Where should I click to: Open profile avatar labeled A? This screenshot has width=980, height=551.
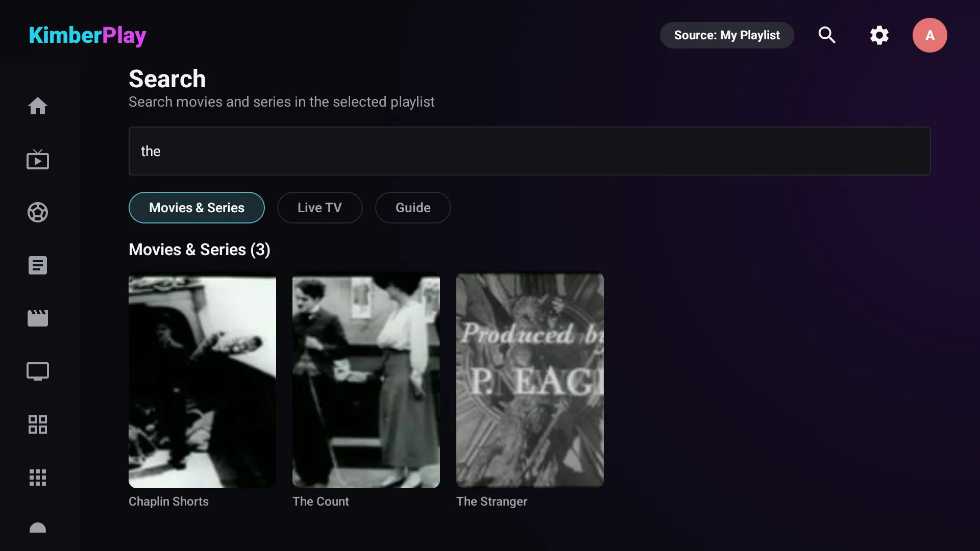click(x=930, y=35)
